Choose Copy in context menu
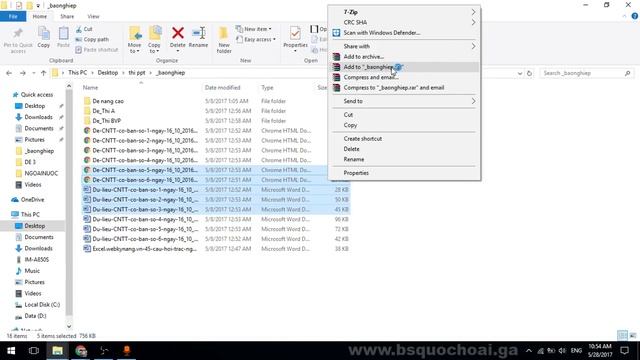This screenshot has width=640, height=360. coord(404,125)
